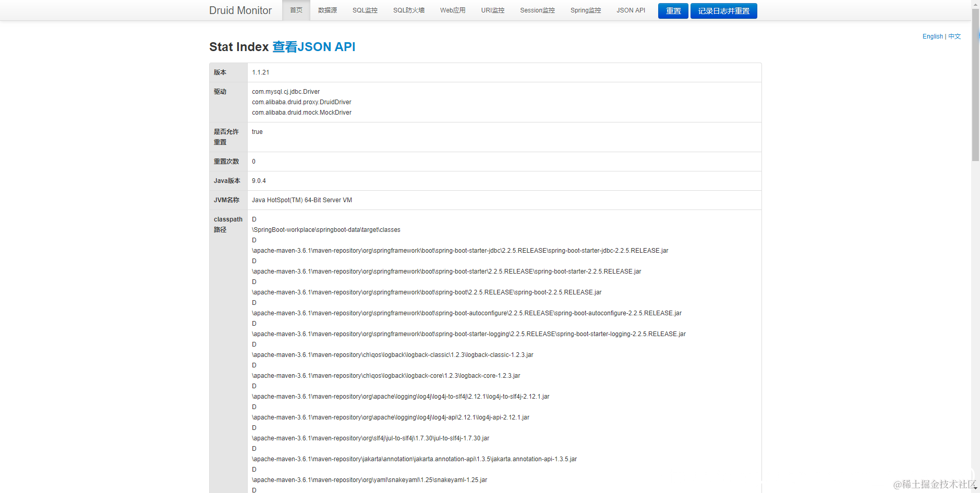Viewport: 980px width, 493px height.
Task: Switch to the Web应用 section
Action: point(453,10)
